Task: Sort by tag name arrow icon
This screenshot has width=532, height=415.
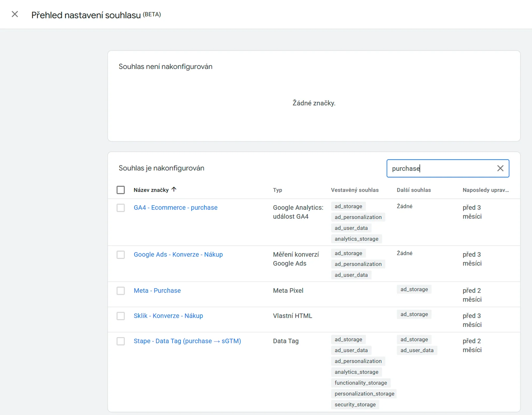Action: (x=174, y=189)
